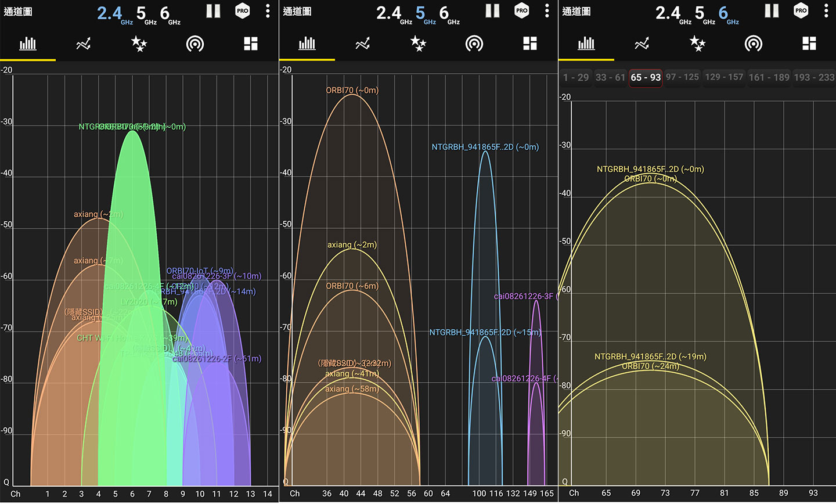The image size is (836, 504).
Task: Open the dashboard grid tab icon in the 5 GHz view
Action: (530, 44)
